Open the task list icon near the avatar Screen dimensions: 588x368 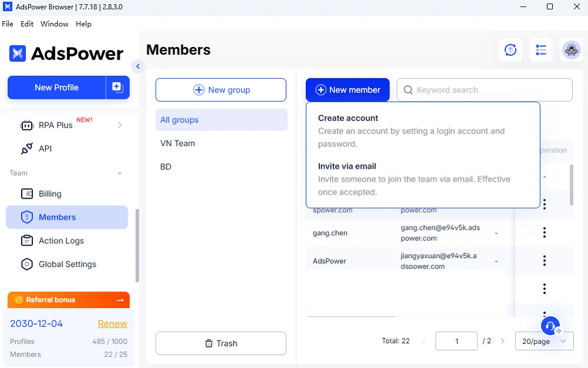click(541, 50)
